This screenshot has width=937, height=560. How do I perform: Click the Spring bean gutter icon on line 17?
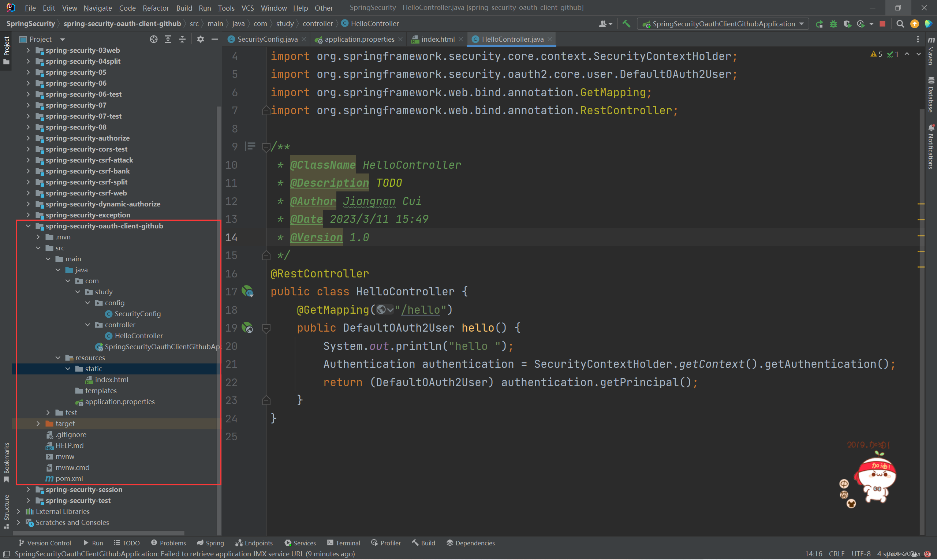pyautogui.click(x=247, y=291)
